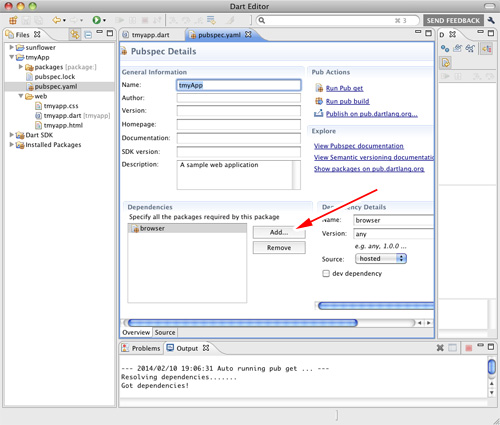Click the editor's horizontal scrollbar thumb
This screenshot has width=500, height=425.
(x=243, y=323)
